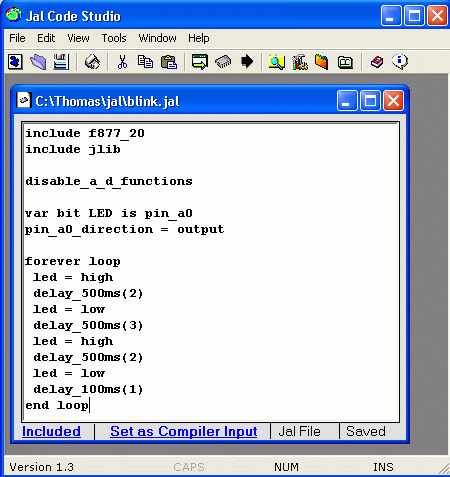450x477 pixels.
Task: Click the magnifier search icon
Action: coord(277,62)
